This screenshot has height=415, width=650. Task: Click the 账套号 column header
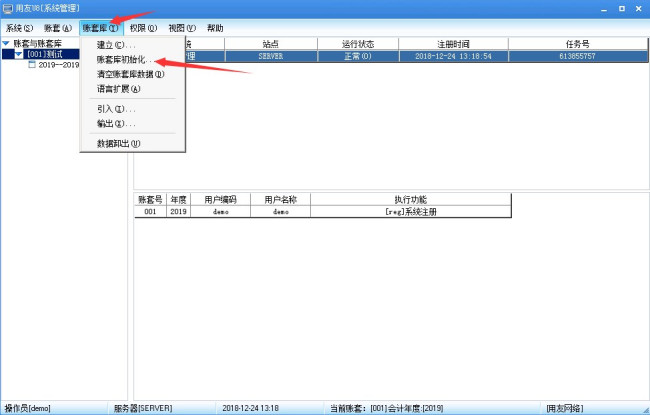[150, 199]
